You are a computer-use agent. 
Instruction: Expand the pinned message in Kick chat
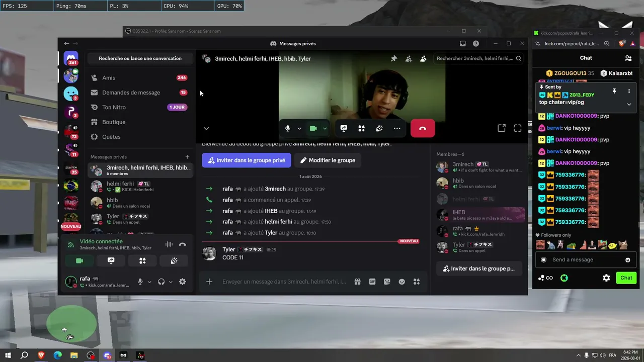(629, 104)
